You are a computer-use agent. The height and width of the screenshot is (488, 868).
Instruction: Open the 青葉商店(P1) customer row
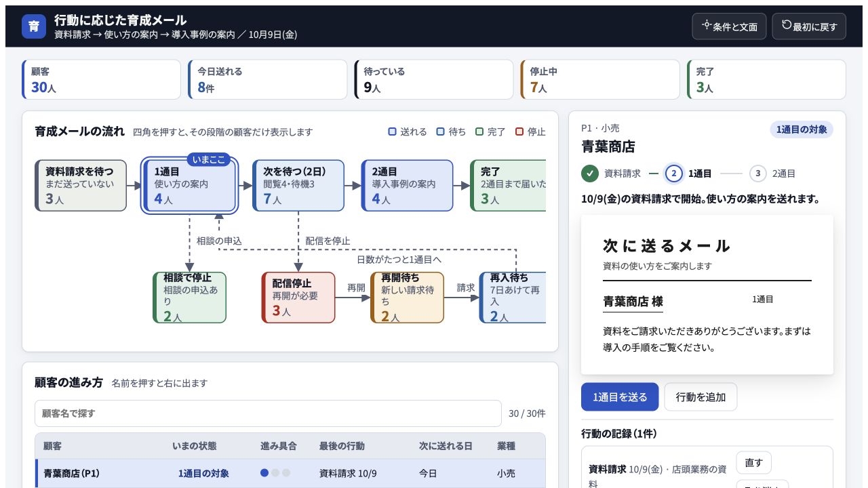[290, 473]
